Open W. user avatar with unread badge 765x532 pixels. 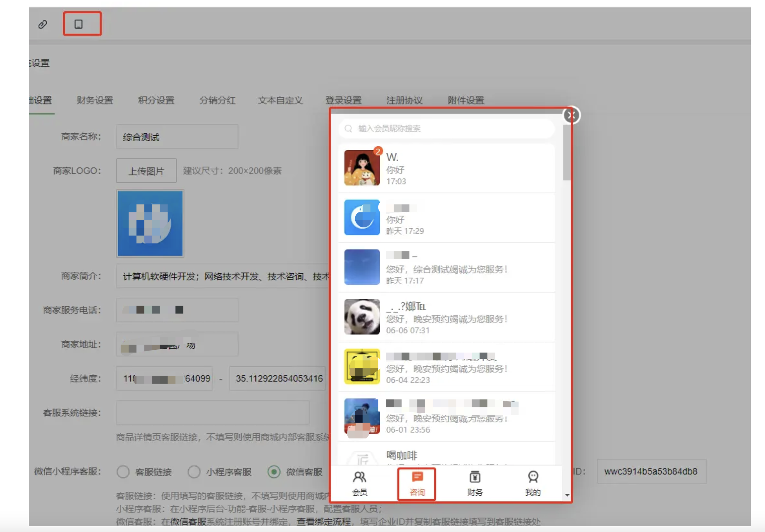[362, 168]
